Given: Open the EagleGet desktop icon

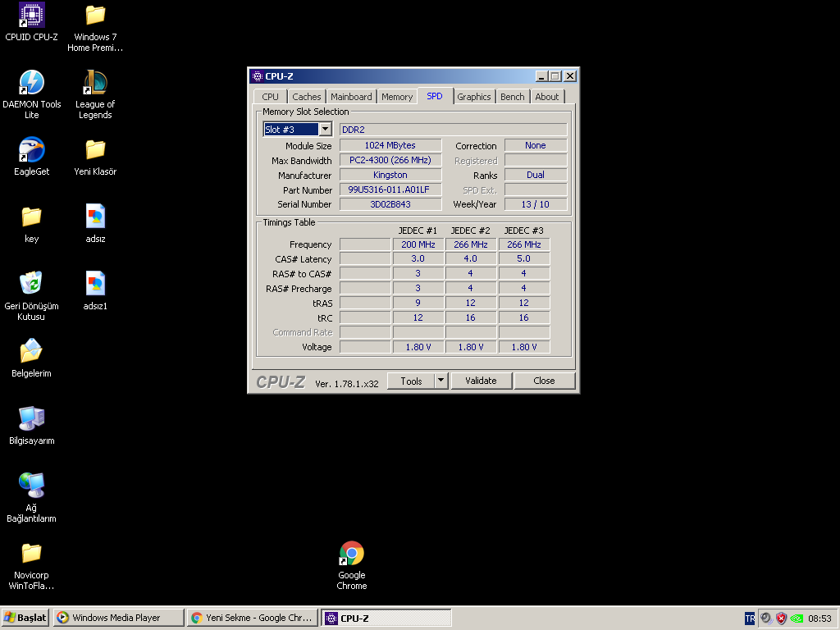Looking at the screenshot, I should (31, 150).
